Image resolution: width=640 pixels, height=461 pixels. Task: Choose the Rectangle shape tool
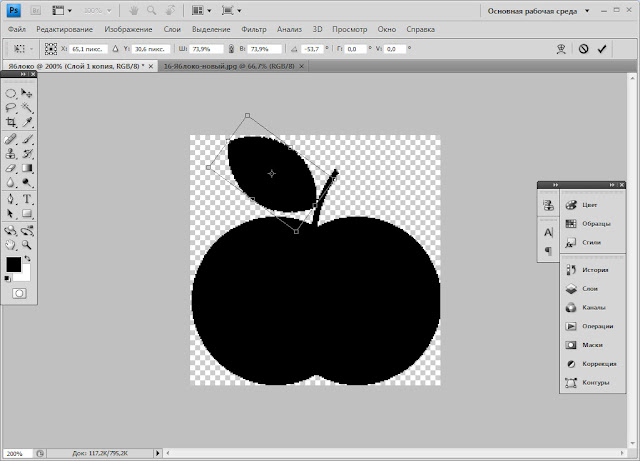click(x=27, y=214)
